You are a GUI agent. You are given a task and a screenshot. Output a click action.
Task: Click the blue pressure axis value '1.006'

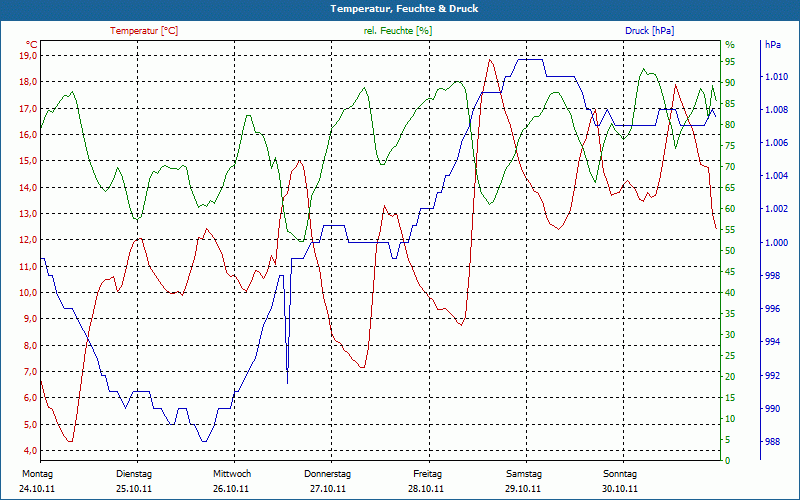777,143
